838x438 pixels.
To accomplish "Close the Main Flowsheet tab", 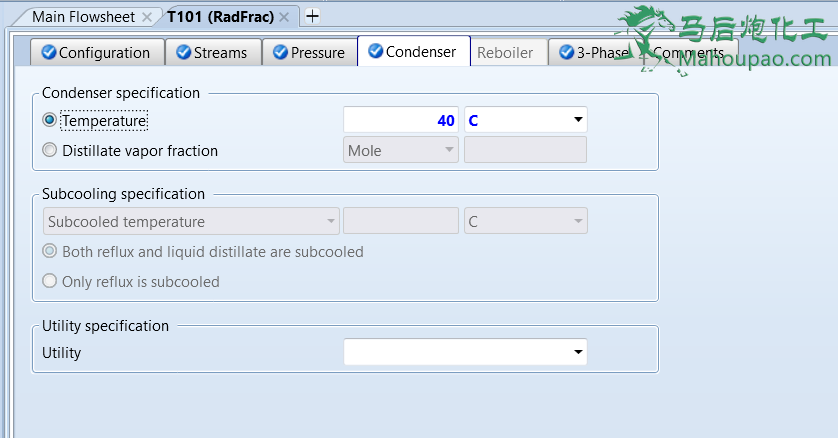I will click(147, 17).
